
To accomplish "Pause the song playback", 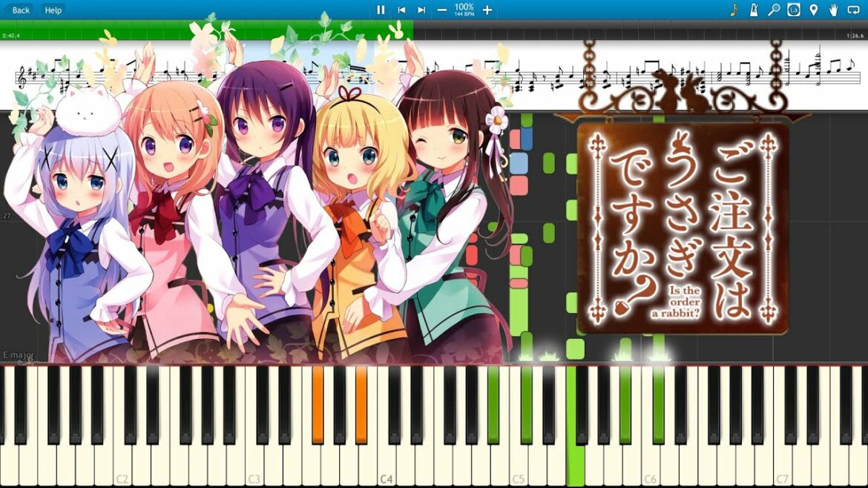I will [381, 10].
